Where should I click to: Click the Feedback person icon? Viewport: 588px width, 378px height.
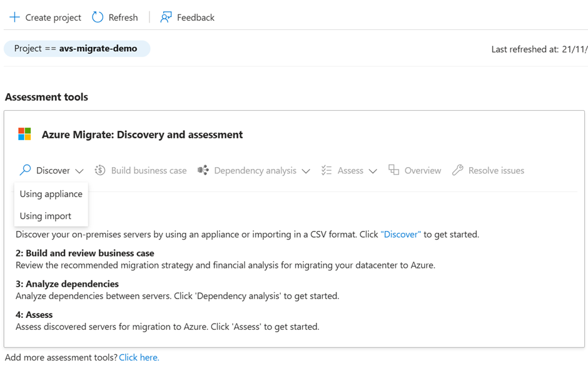click(166, 18)
